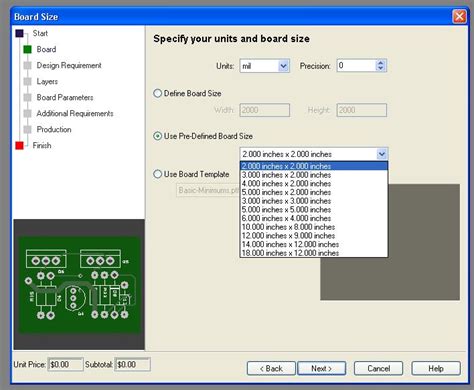Select the Board step in wizard tree
This screenshot has width=474, height=390.
[46, 49]
